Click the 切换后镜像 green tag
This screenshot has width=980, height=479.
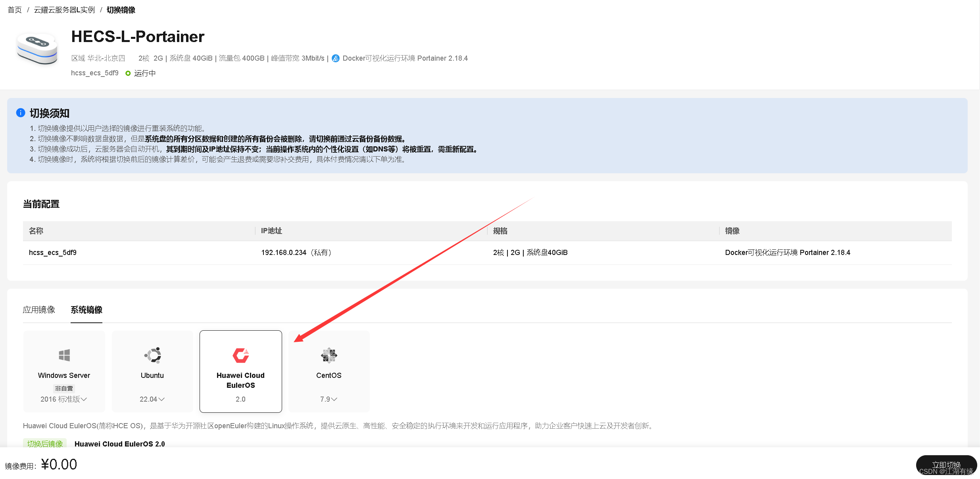(45, 443)
